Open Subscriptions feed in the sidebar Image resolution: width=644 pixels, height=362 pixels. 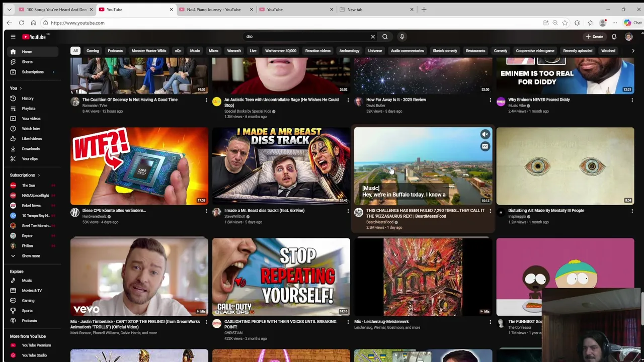coord(33,72)
